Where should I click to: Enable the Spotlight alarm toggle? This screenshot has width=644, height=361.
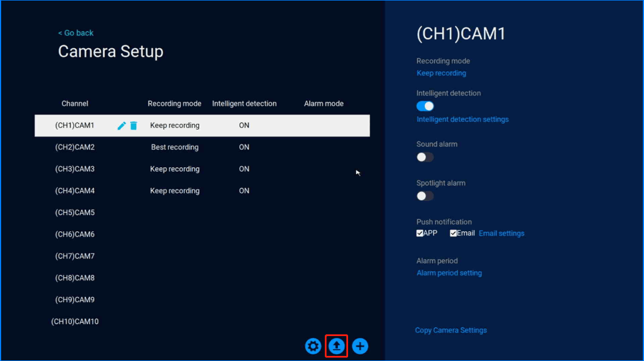tap(425, 196)
